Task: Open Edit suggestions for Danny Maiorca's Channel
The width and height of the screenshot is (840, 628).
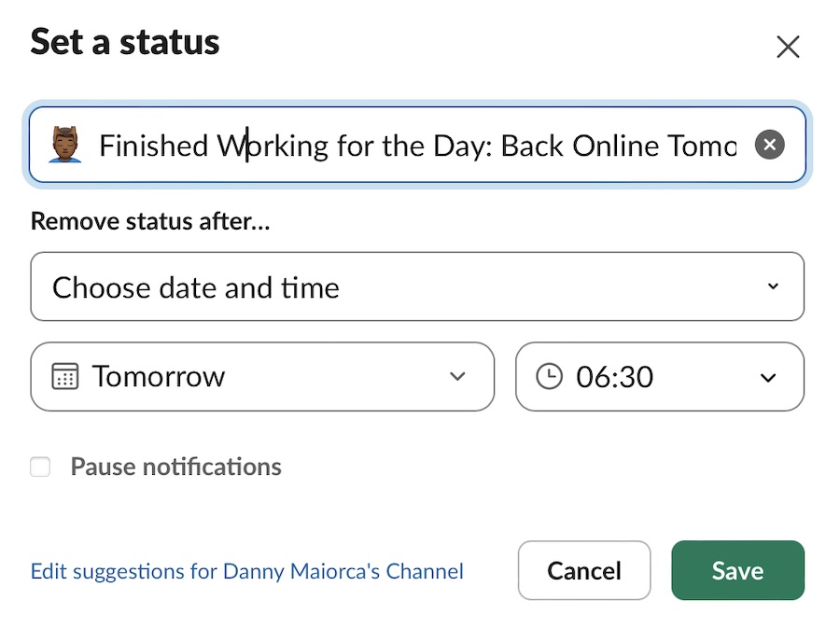Action: tap(246, 571)
